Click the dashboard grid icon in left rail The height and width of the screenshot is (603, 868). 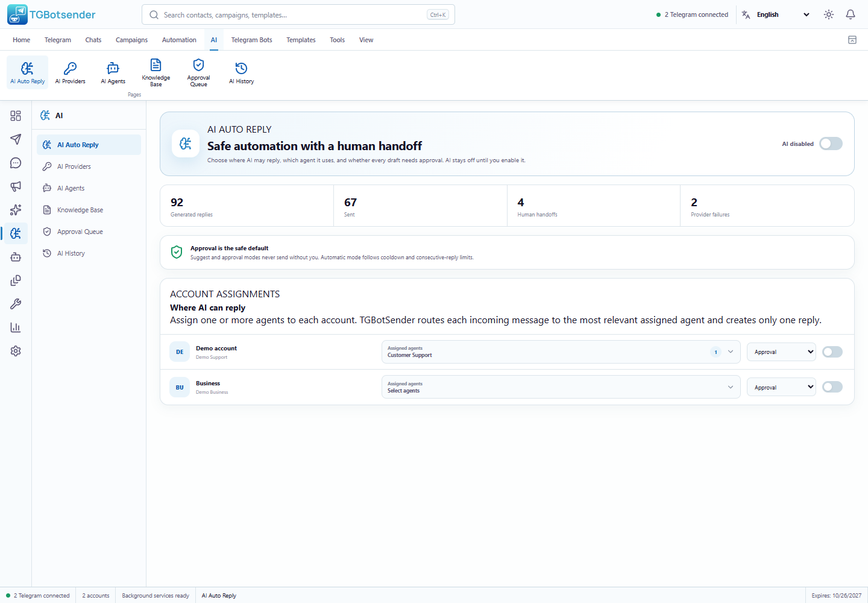(16, 116)
